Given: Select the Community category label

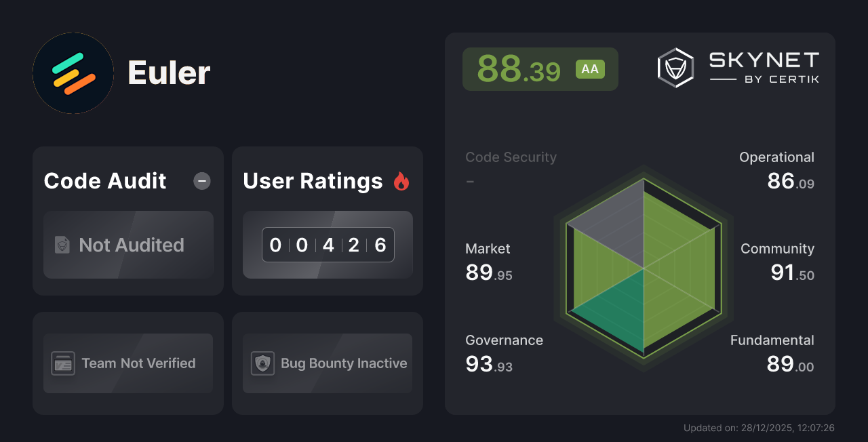Looking at the screenshot, I should coord(777,249).
